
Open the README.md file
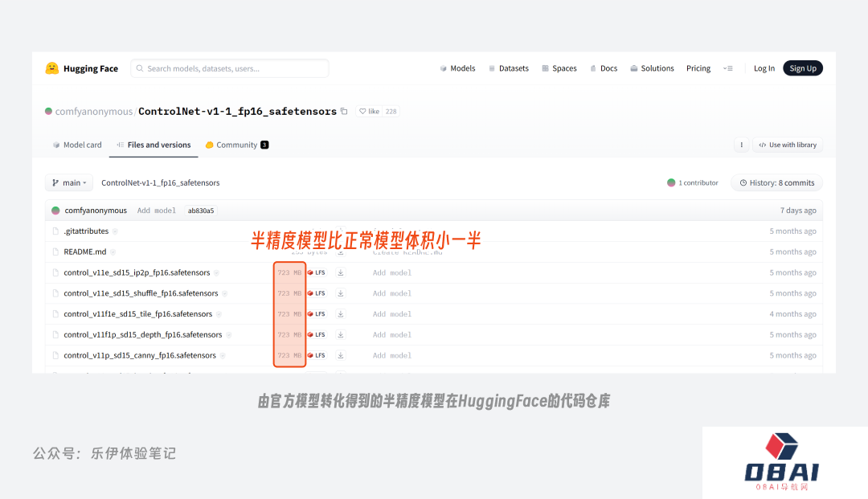click(x=84, y=252)
